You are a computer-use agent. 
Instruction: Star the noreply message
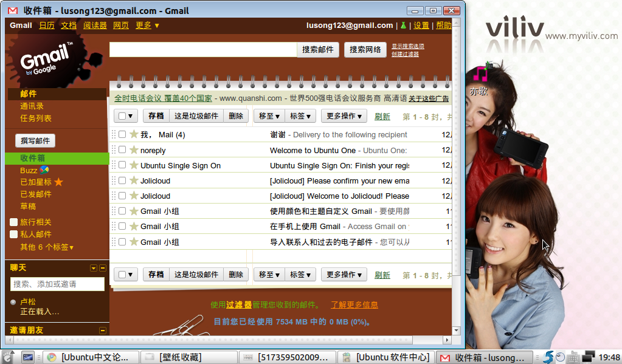point(134,150)
